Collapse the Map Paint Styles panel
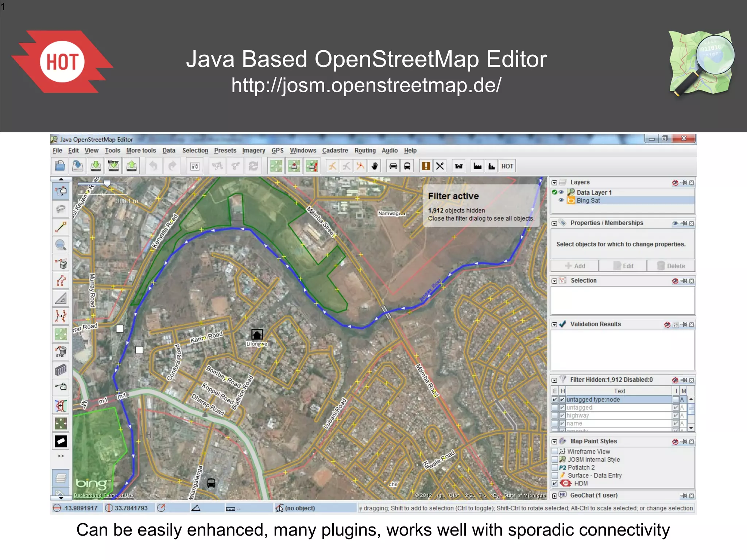 coord(554,442)
